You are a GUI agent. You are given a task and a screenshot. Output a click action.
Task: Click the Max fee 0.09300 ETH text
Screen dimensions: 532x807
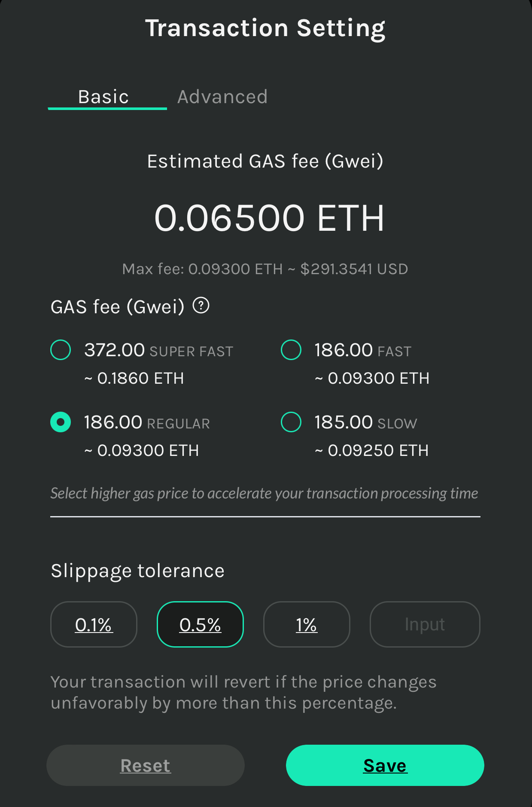[202, 269]
